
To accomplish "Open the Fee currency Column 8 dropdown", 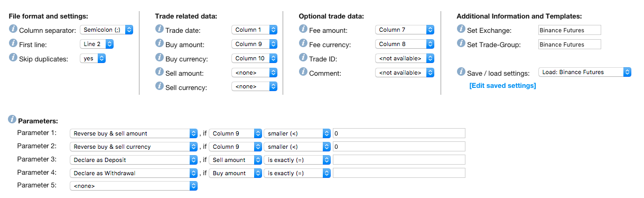I will click(405, 44).
